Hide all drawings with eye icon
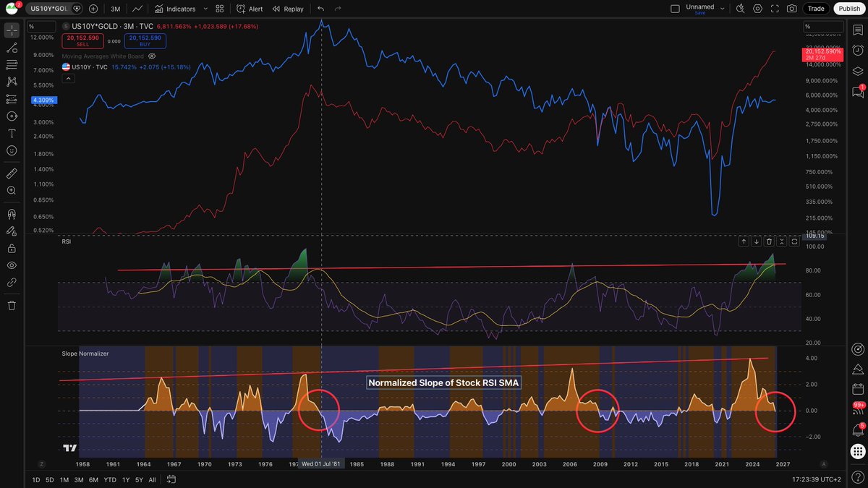The width and height of the screenshot is (868, 488). 12,265
